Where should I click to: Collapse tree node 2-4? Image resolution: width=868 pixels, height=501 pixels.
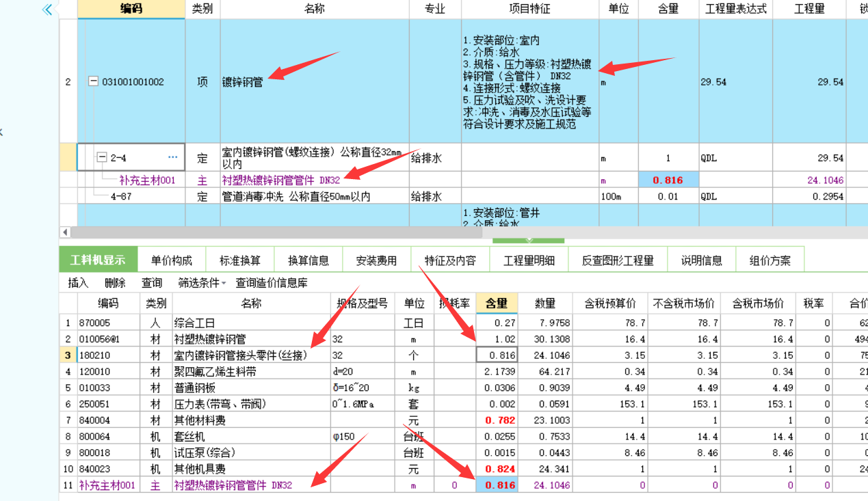coord(103,158)
